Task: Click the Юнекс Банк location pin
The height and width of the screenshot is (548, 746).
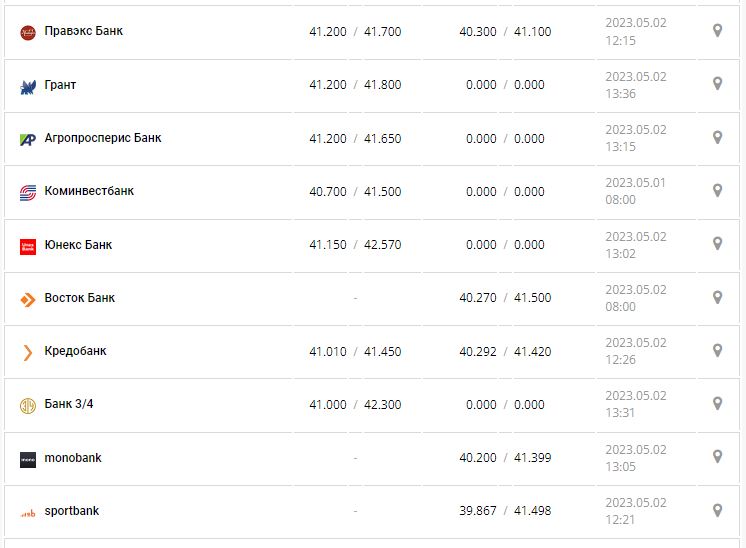Action: (x=717, y=243)
